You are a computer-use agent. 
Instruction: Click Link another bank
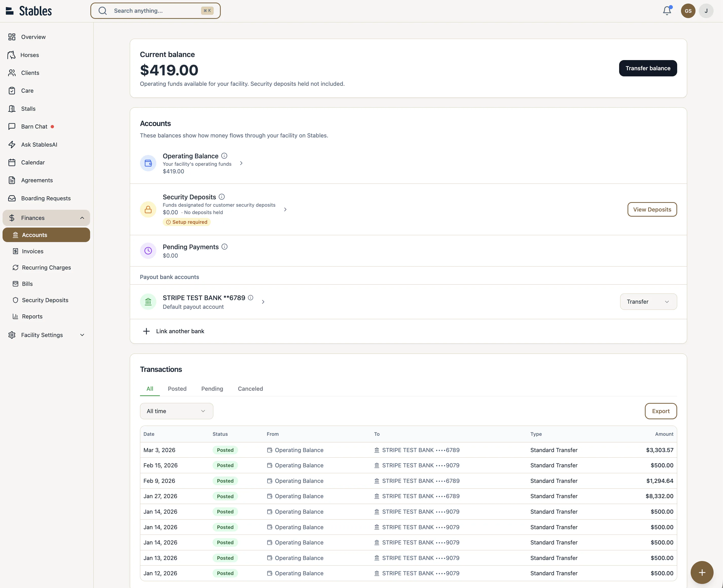[x=180, y=331]
